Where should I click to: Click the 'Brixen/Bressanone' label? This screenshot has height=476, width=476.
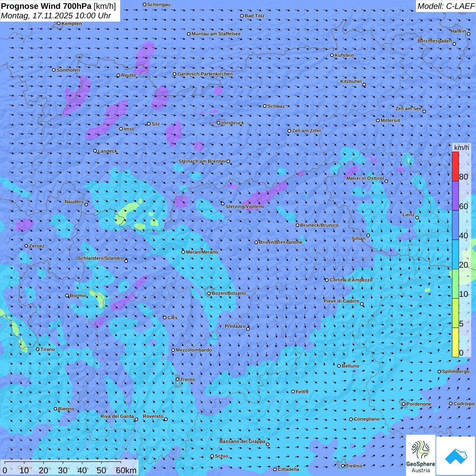tap(280, 242)
